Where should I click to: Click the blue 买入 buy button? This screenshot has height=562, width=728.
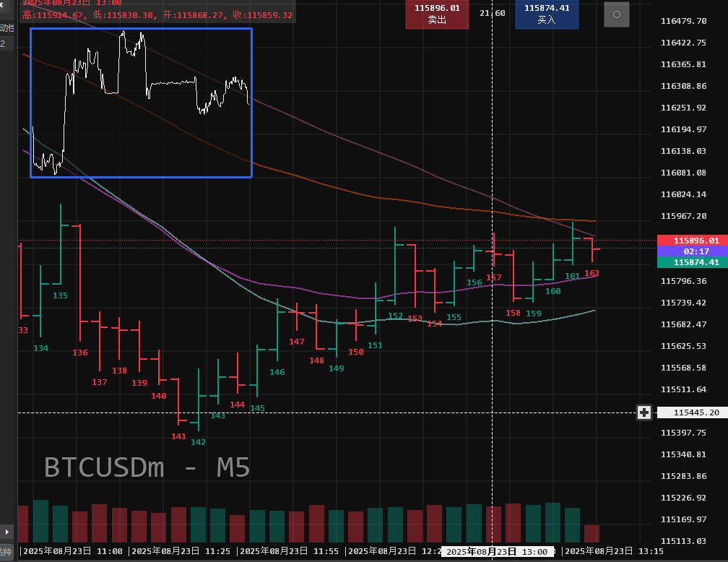547,14
